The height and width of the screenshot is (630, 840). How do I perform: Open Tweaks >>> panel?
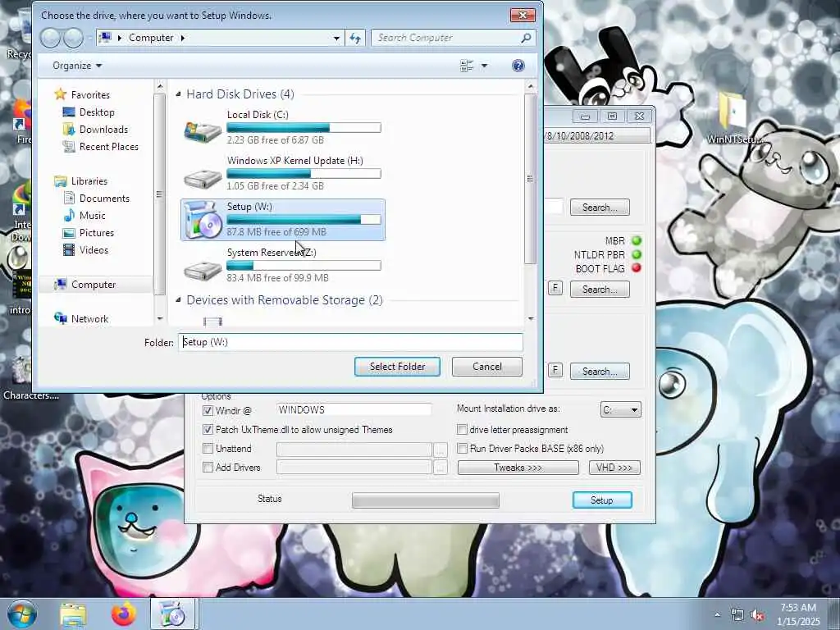pyautogui.click(x=518, y=468)
